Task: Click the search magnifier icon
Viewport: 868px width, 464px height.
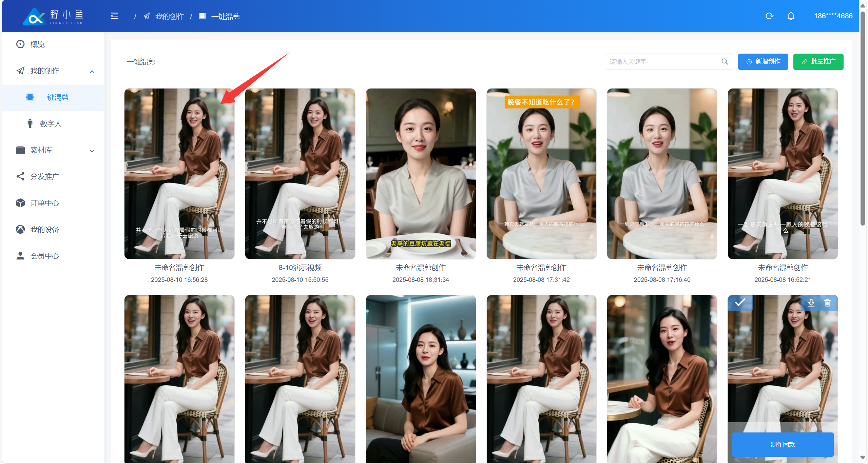Action: pyautogui.click(x=725, y=61)
